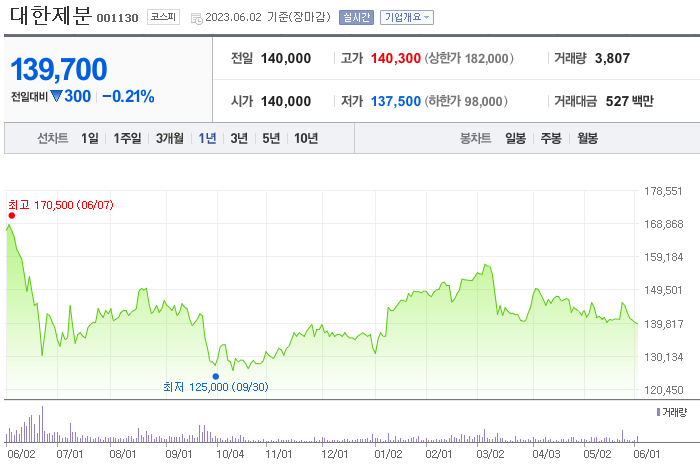The height and width of the screenshot is (473, 700).
Task: Show the 10년 line chart
Action: 306,138
